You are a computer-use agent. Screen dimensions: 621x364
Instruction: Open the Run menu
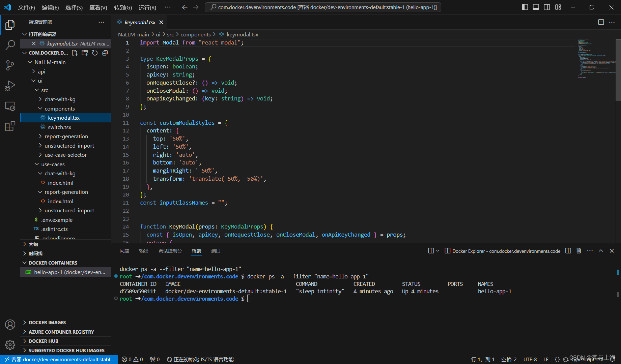click(x=147, y=7)
